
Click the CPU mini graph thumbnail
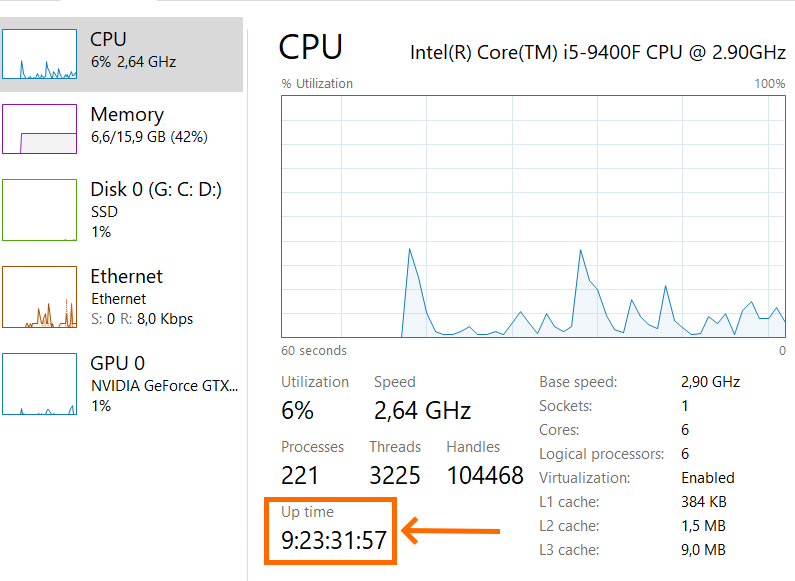(x=39, y=54)
